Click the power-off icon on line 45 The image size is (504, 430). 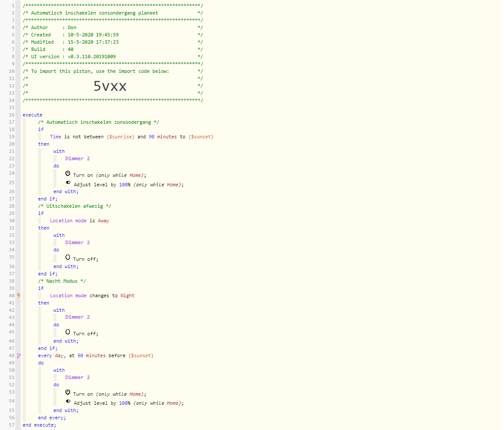point(68,332)
